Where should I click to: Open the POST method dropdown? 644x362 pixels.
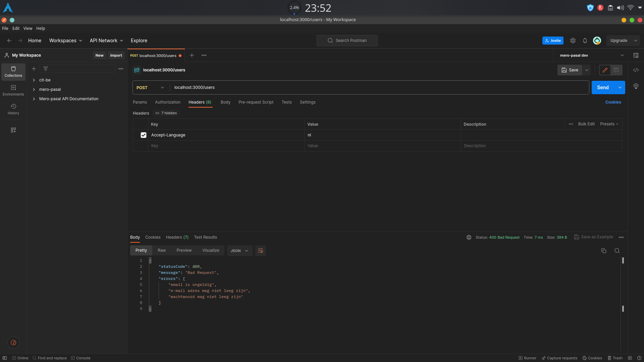click(150, 87)
